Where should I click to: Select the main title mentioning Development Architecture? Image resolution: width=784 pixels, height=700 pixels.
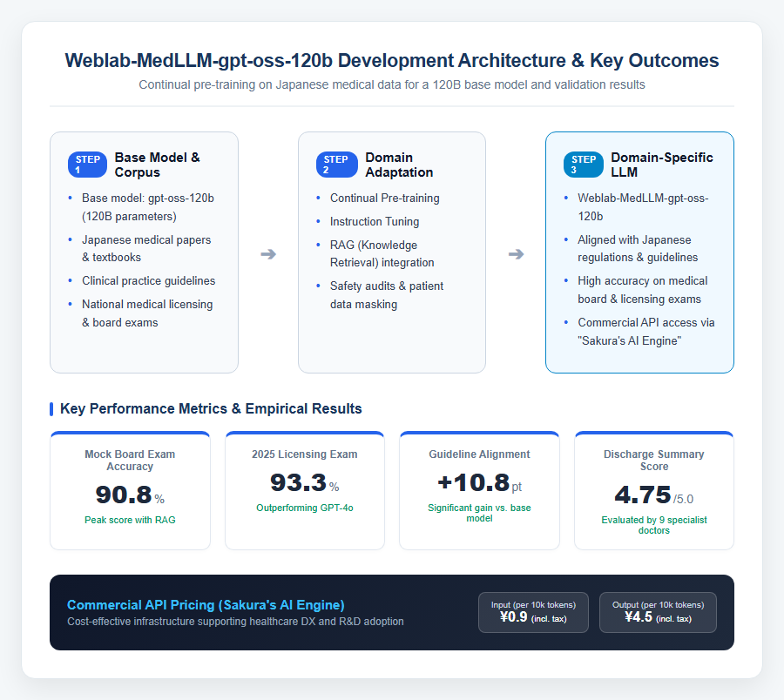(x=391, y=60)
